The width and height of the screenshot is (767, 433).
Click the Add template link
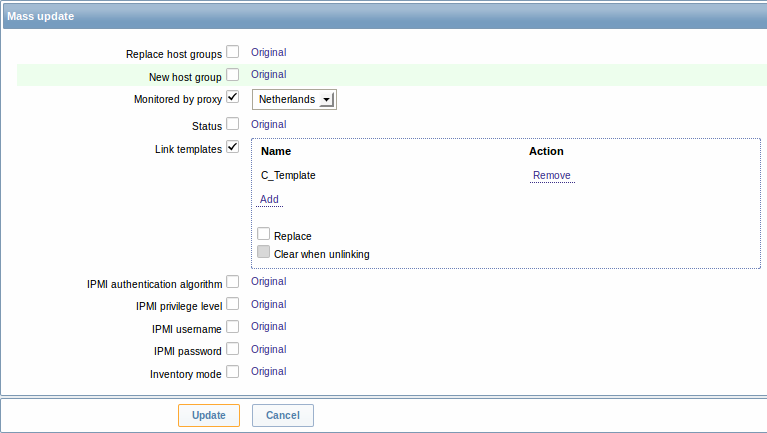point(269,199)
